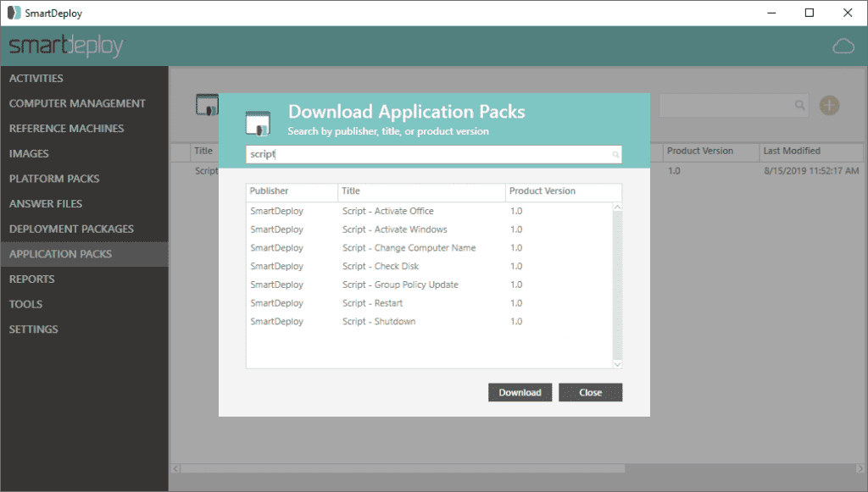Click the list scrollbar down arrow
868x492 pixels.
pos(617,364)
